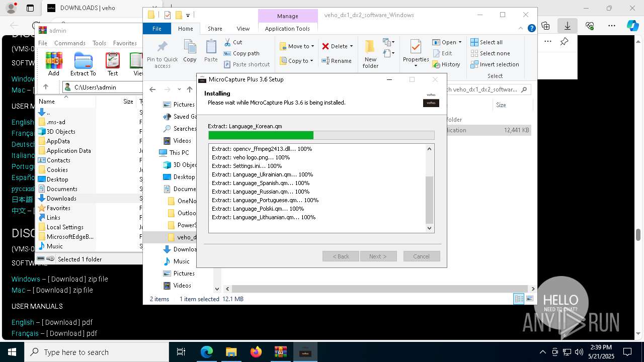Click Windows download link on veho page
The height and width of the screenshot is (362, 644).
coord(26,279)
